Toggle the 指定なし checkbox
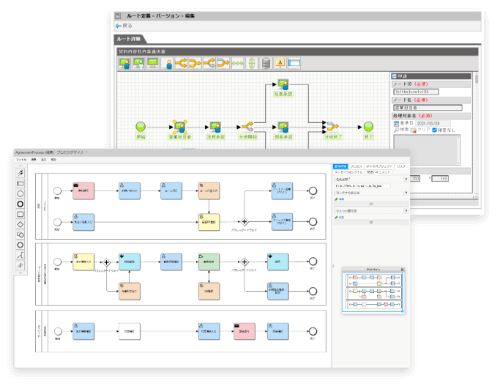This screenshot has height=386, width=497. pos(434,130)
